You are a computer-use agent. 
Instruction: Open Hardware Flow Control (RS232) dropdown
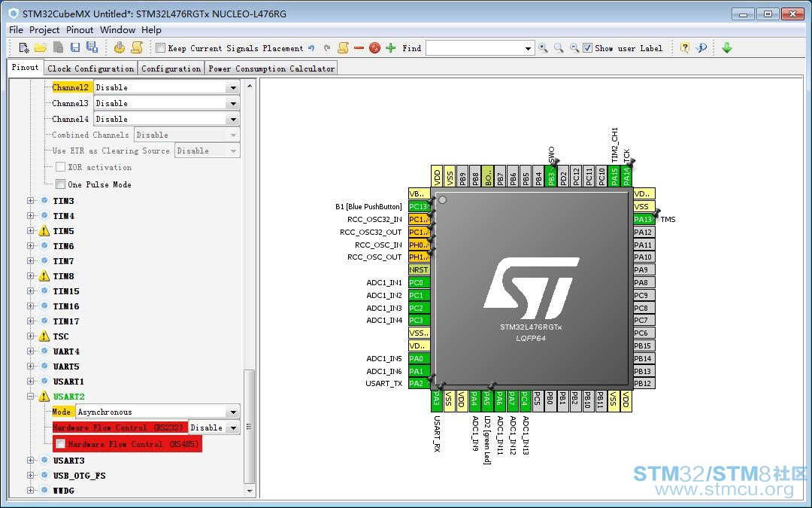[x=233, y=427]
